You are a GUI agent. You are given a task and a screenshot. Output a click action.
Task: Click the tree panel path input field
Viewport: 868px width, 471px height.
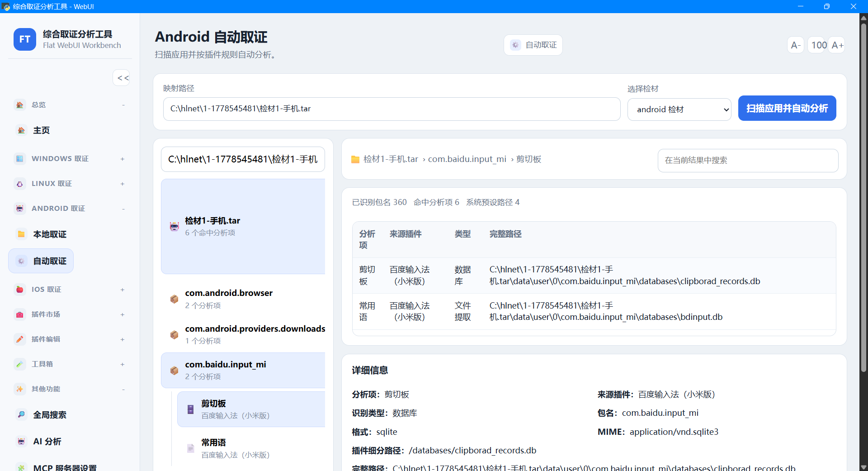243,159
